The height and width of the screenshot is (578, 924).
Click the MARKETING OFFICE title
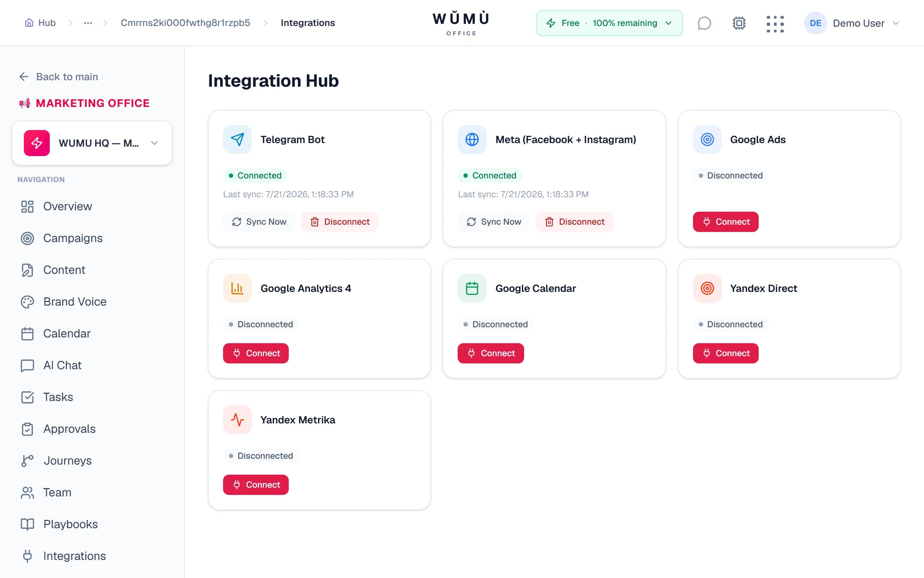click(93, 103)
